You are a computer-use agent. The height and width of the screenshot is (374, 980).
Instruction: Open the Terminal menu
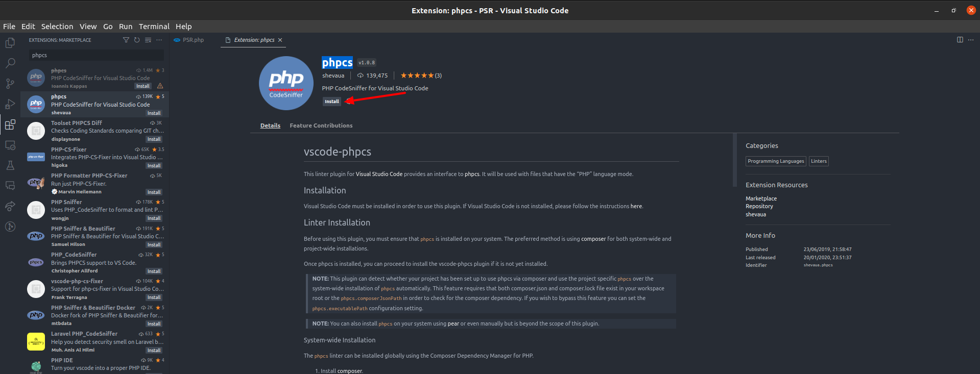click(154, 27)
